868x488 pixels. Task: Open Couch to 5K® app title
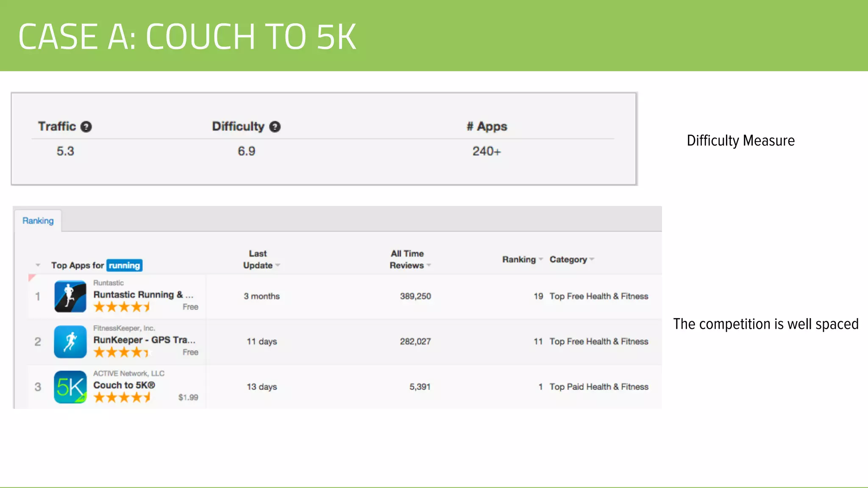(x=124, y=385)
